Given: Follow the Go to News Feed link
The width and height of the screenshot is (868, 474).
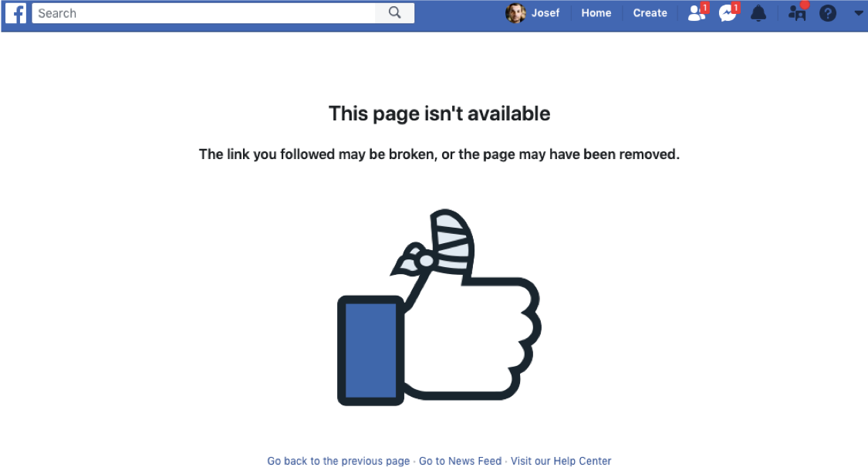Looking at the screenshot, I should click(x=460, y=461).
